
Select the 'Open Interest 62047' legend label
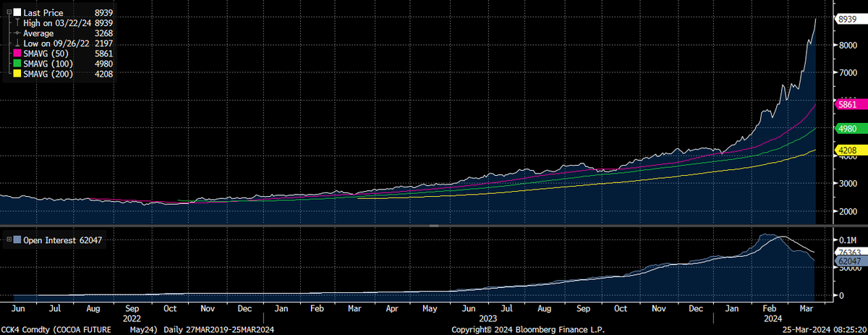point(63,240)
